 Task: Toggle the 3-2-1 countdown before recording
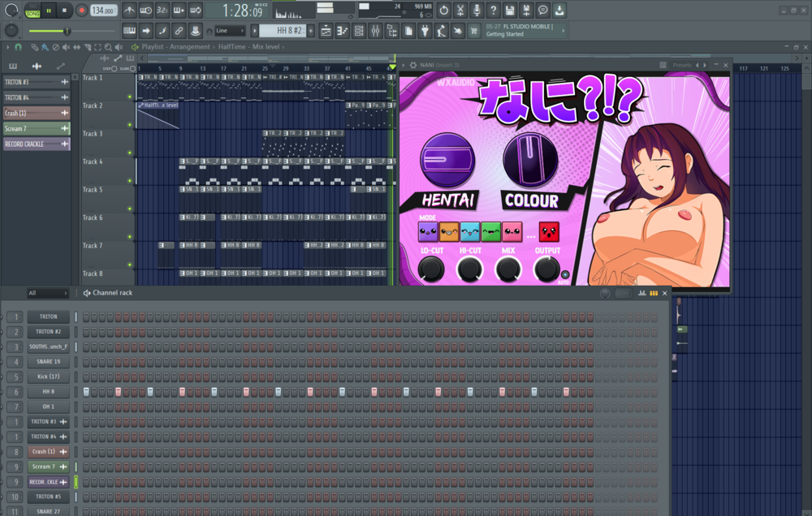pos(162,10)
